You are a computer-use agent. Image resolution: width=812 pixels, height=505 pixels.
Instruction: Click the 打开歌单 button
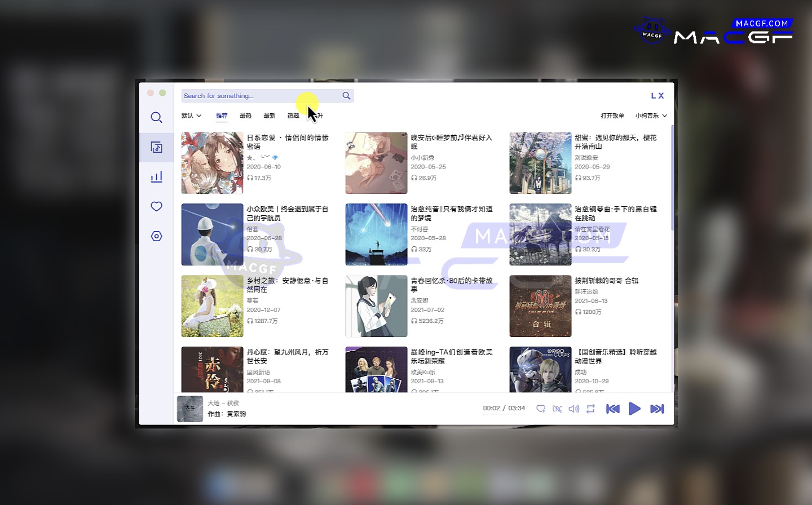[612, 116]
